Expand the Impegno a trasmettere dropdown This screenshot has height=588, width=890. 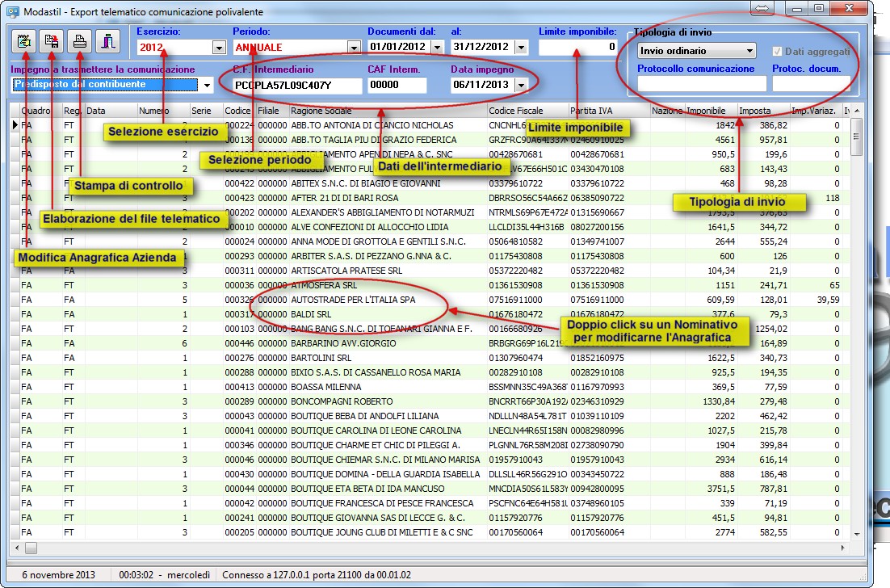207,85
